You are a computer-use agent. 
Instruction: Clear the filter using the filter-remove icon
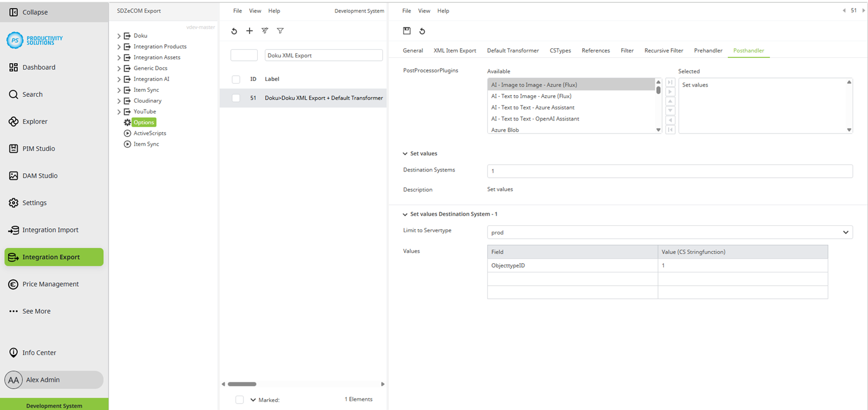point(265,31)
